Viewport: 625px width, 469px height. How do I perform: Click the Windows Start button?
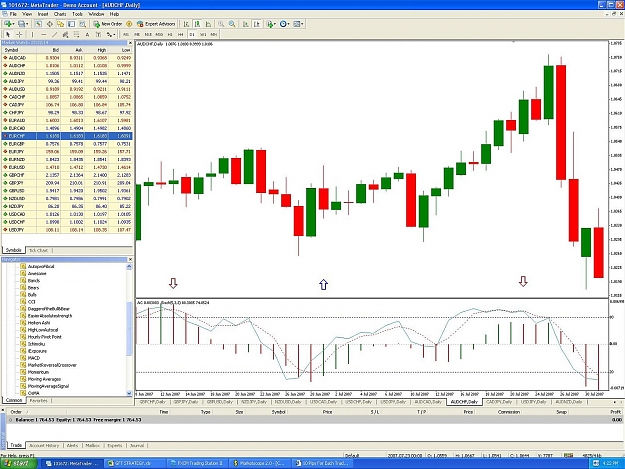point(18,463)
